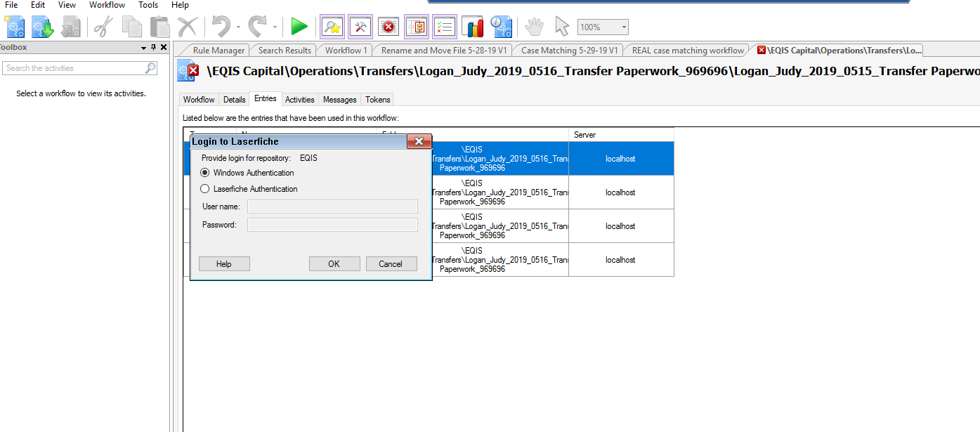
Task: Open the redo history dropdown arrow
Action: point(275,27)
